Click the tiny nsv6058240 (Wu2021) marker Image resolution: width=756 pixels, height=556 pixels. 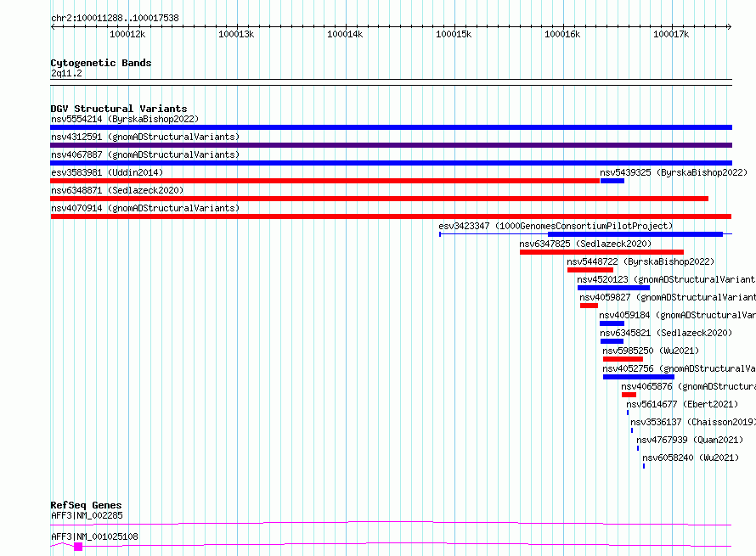click(x=644, y=466)
